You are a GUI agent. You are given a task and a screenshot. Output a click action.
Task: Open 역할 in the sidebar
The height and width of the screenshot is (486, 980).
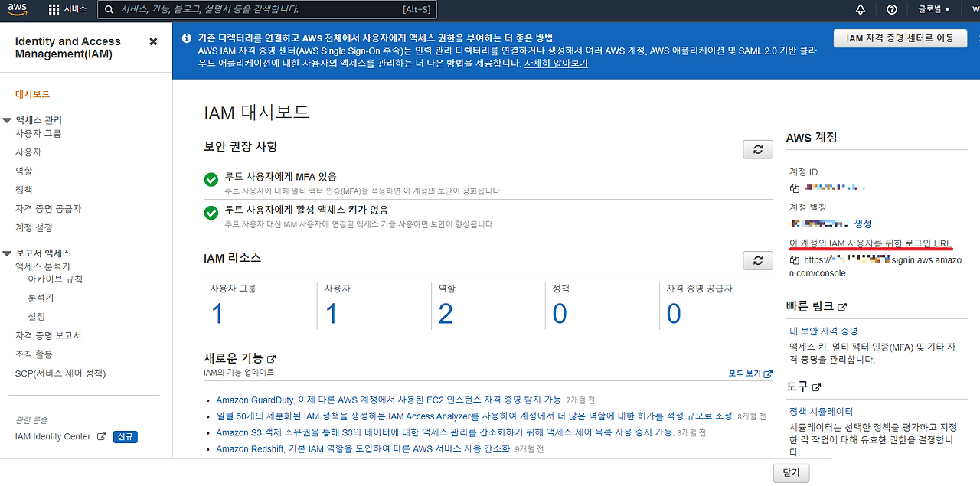(24, 171)
